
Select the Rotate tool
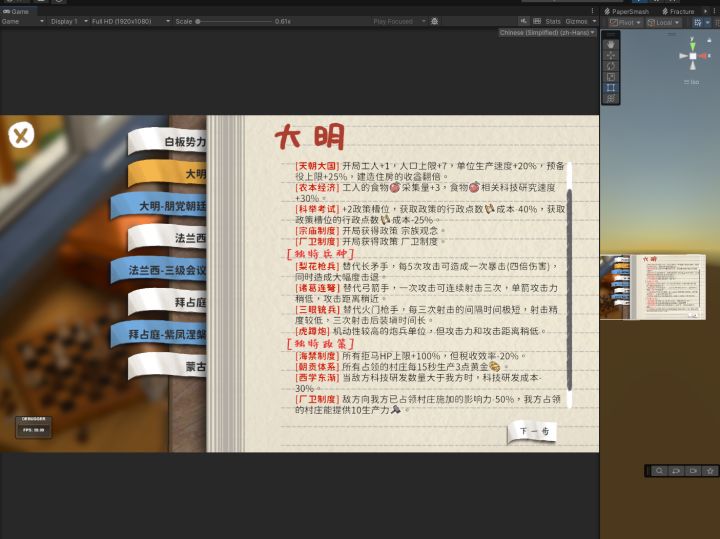(610, 66)
